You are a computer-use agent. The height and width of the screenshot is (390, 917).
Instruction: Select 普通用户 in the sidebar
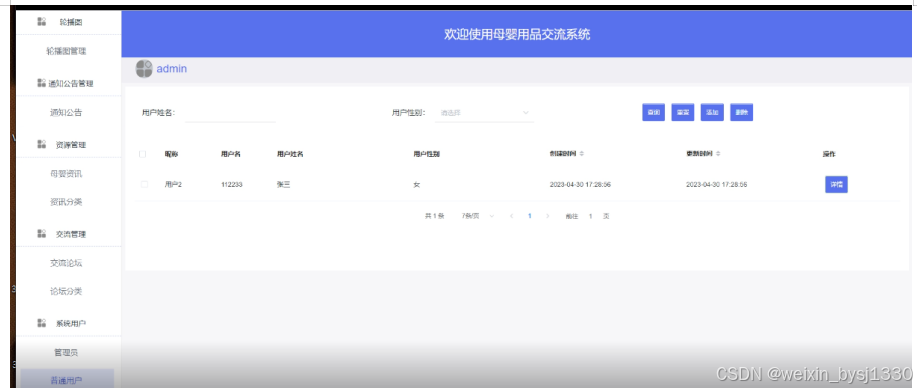pyautogui.click(x=67, y=380)
